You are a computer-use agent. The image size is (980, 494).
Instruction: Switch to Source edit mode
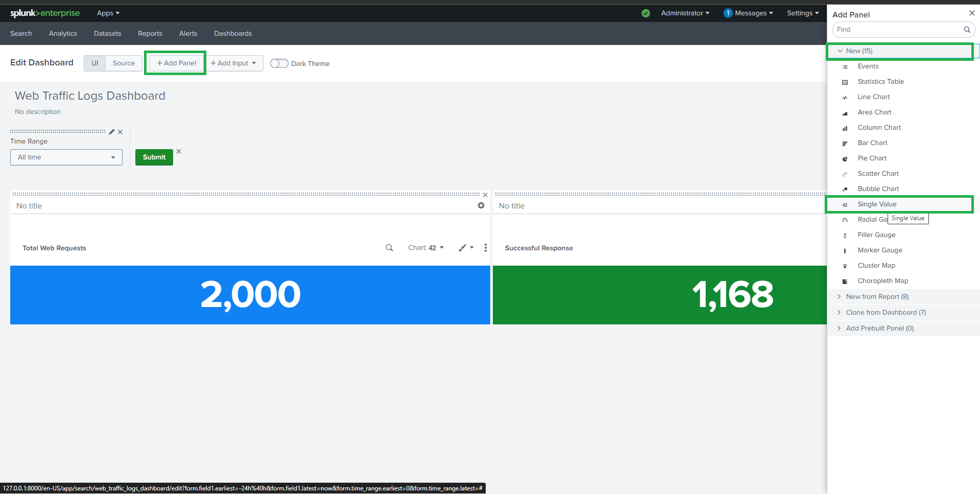pos(124,63)
